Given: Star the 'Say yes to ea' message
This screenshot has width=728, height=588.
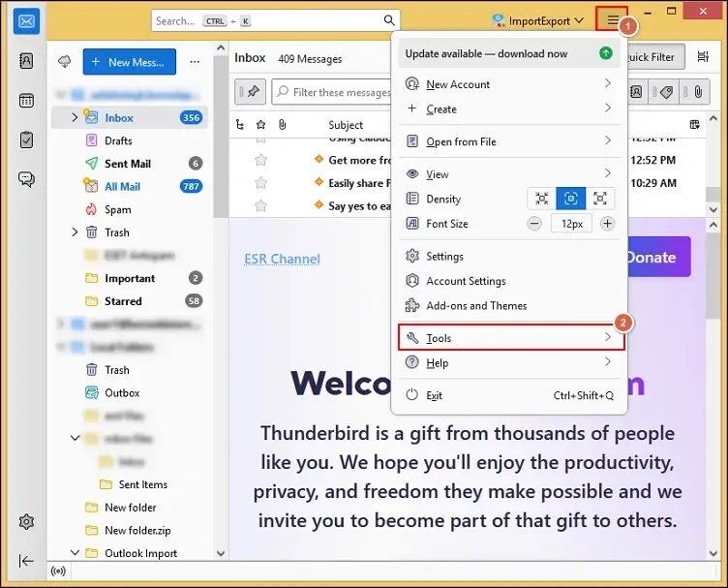Looking at the screenshot, I should tap(261, 205).
